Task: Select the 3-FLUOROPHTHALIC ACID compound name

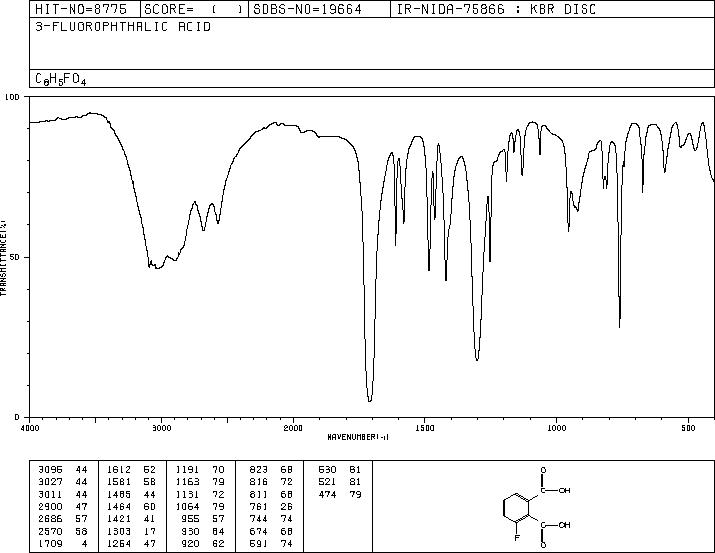Action: coord(123,27)
